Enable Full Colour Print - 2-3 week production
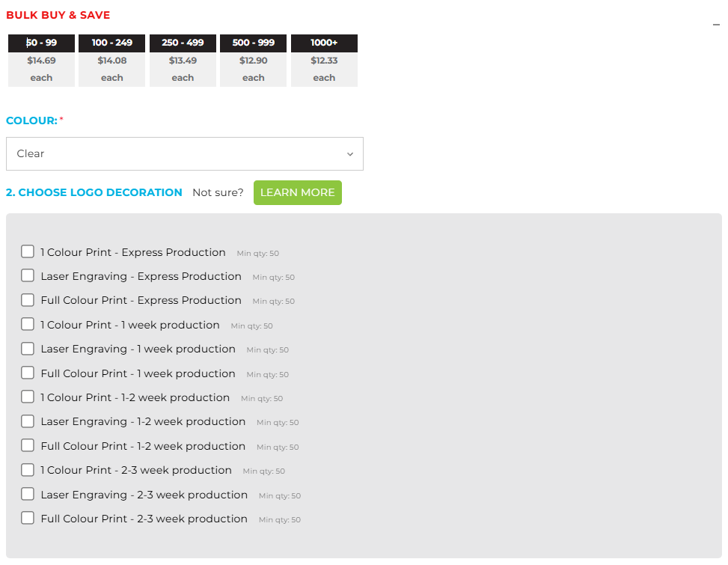 click(x=28, y=518)
